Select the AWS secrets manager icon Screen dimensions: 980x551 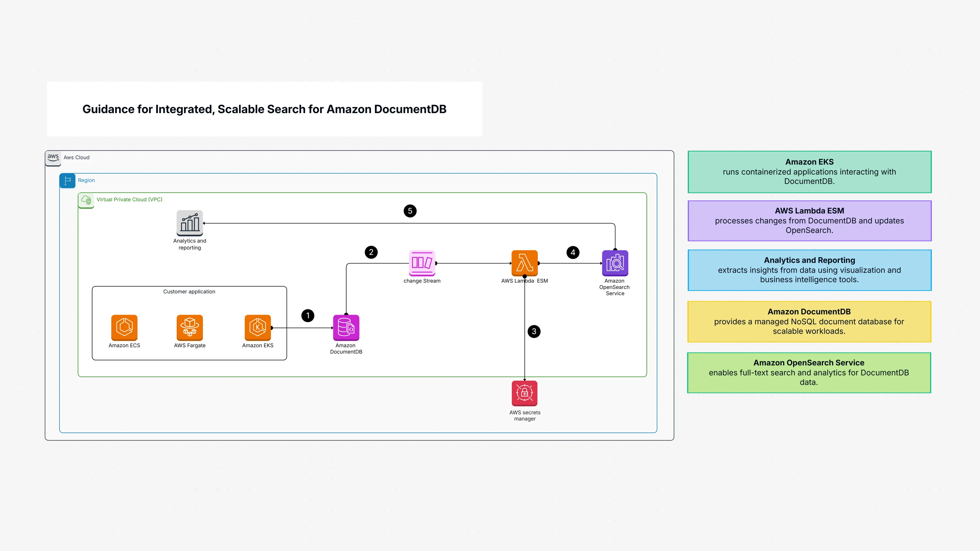point(525,393)
